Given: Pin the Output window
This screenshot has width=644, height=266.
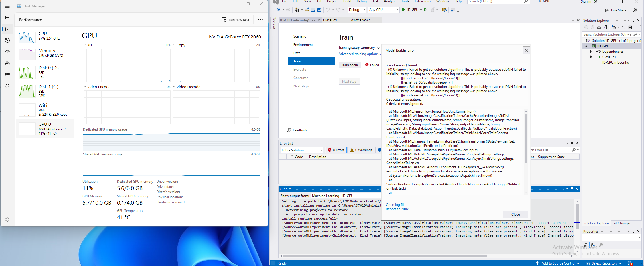Looking at the screenshot, I should point(572,189).
